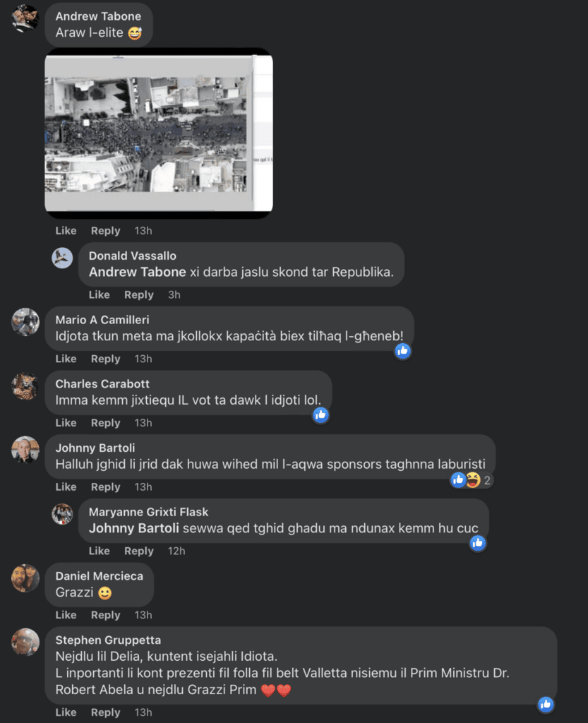Viewport: 588px width, 723px height.
Task: Open Andrew Tabone mention in Donald's reply
Action: tap(138, 272)
